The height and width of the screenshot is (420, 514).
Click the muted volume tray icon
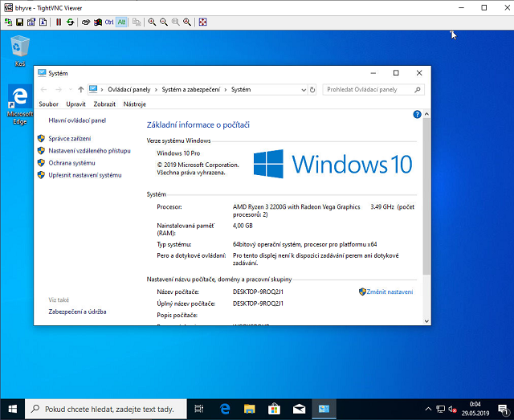click(x=453, y=409)
